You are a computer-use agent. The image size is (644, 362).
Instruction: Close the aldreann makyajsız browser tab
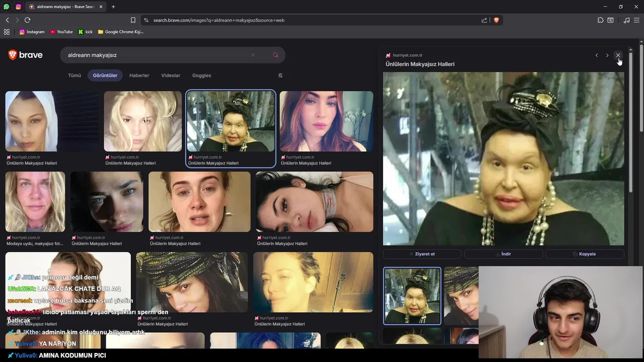tap(101, 7)
